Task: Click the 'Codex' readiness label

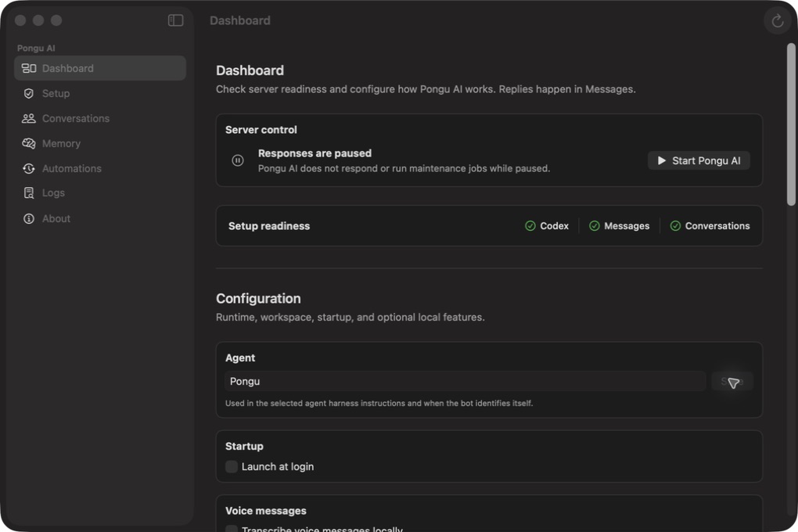Action: 554,225
